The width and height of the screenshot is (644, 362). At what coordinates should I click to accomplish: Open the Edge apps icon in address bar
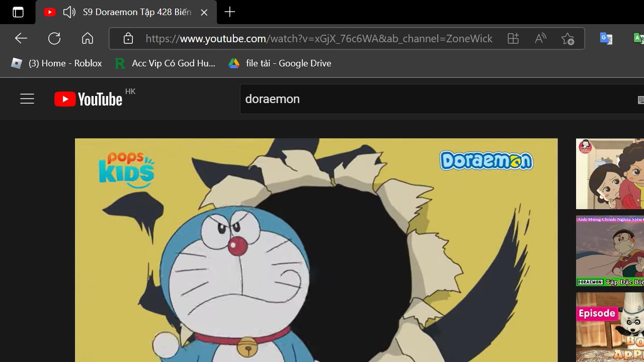coord(513,38)
